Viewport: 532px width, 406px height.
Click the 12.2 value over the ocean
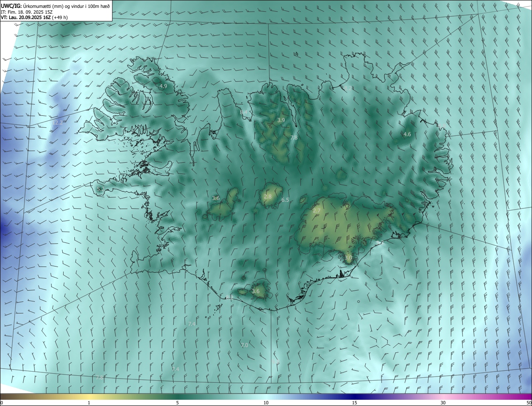coord(57,122)
